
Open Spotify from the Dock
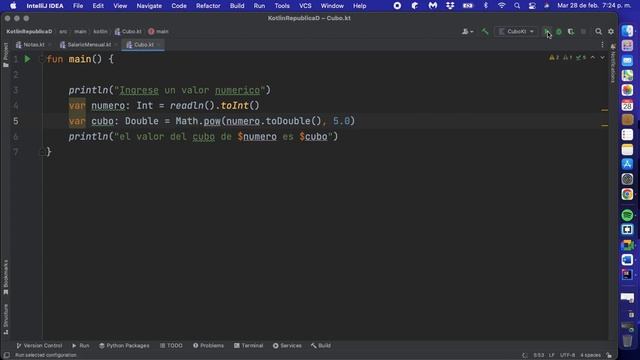(x=627, y=215)
